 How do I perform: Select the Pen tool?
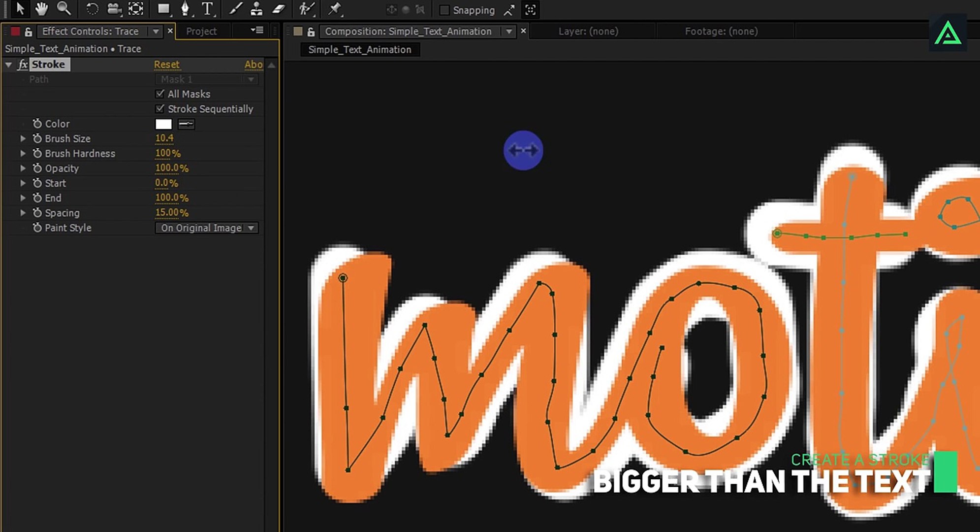[185, 8]
